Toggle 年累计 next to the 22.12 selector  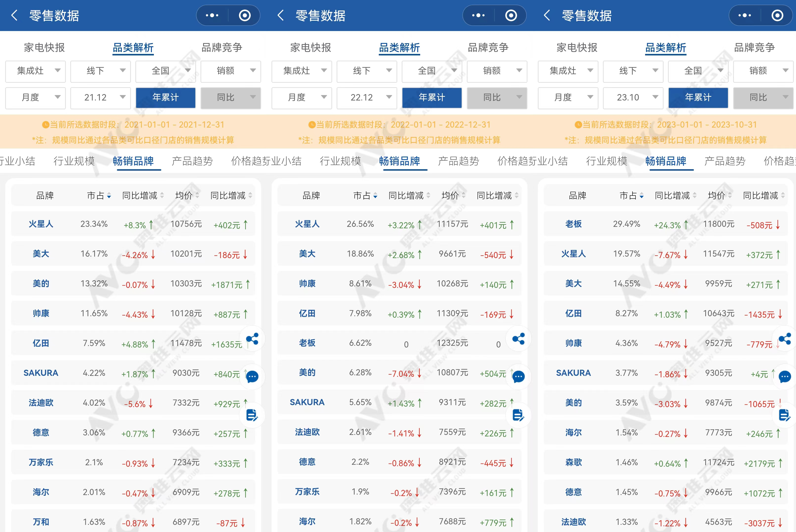click(432, 98)
